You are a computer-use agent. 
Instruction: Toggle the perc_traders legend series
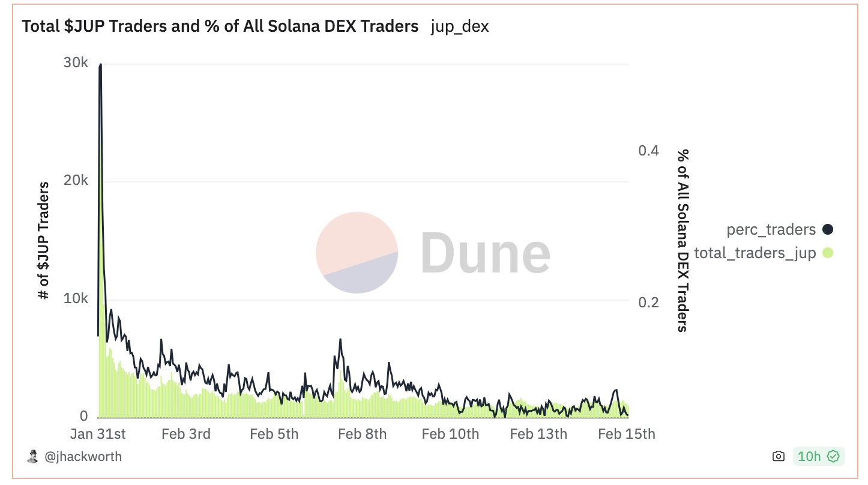click(771, 229)
